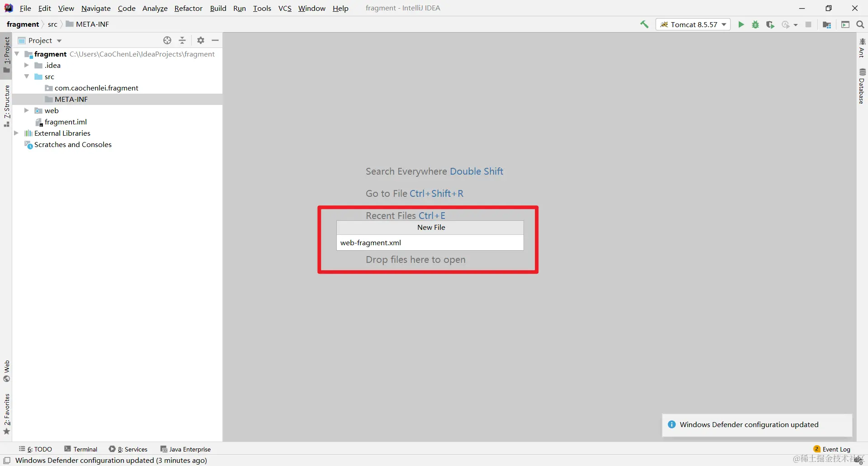Image resolution: width=868 pixels, height=466 pixels.
Task: Open Project Structure toolbar icon
Action: pos(827,24)
